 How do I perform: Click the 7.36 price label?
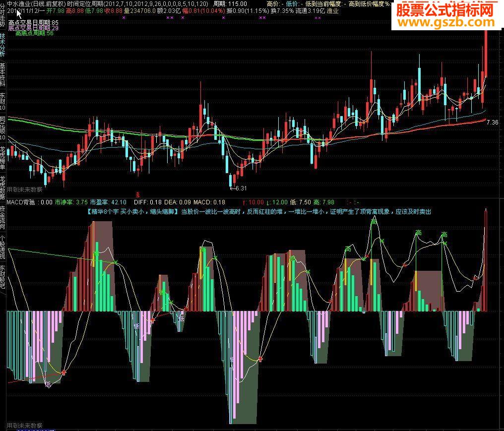[492, 123]
